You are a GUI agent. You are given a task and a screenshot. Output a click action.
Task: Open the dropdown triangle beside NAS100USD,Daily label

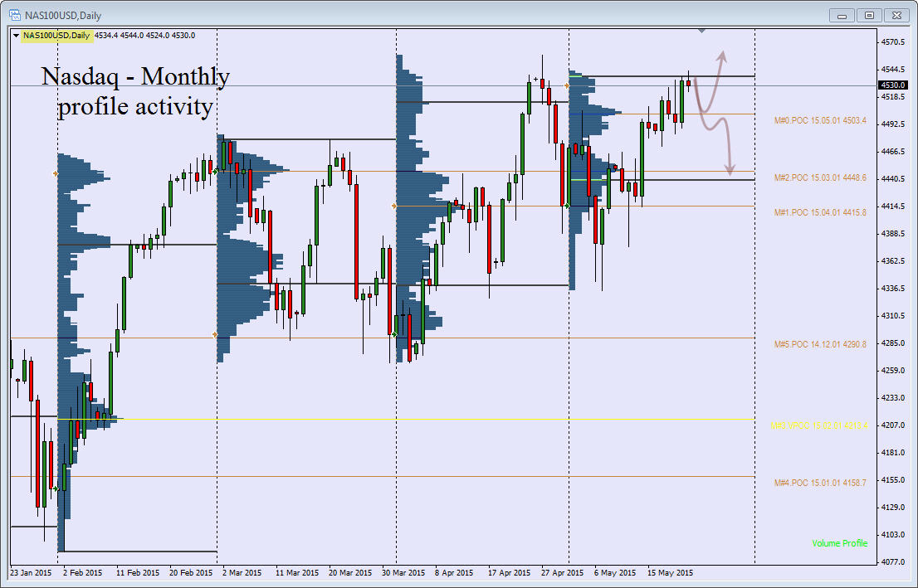pos(16,36)
